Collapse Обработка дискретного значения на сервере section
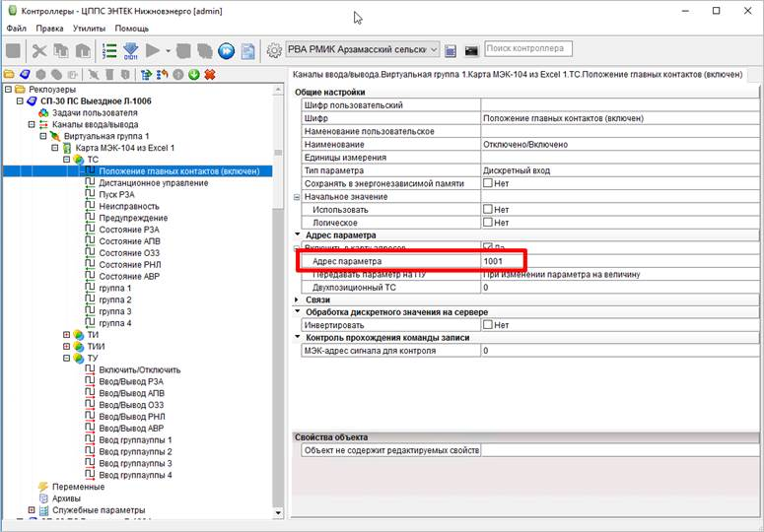This screenshot has height=532, width=764. coord(297,311)
